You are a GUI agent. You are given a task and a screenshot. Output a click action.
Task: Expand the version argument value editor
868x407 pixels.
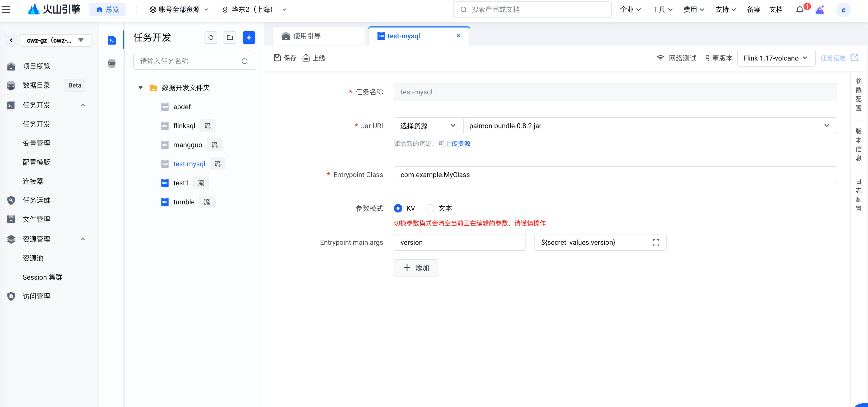tap(655, 242)
